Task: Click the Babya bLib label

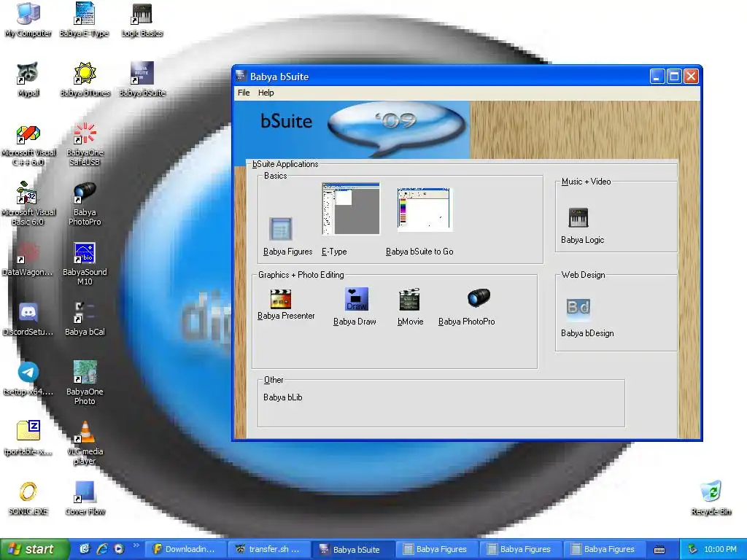Action: pos(282,397)
